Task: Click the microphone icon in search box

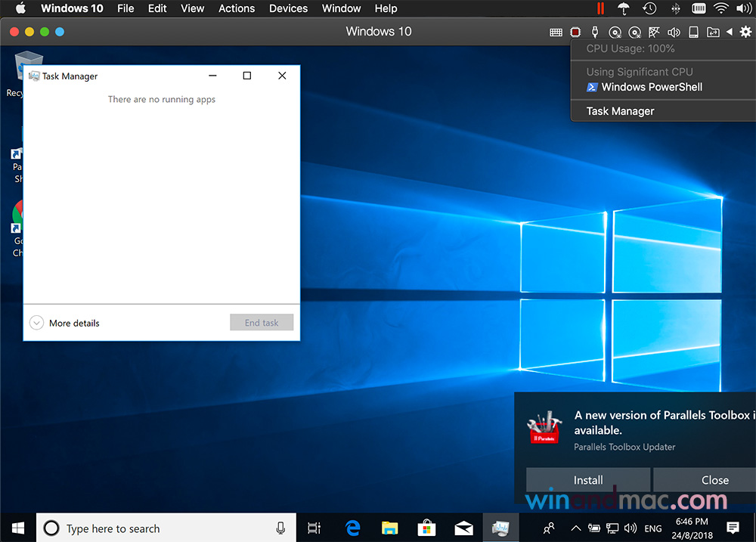Action: pos(280,528)
